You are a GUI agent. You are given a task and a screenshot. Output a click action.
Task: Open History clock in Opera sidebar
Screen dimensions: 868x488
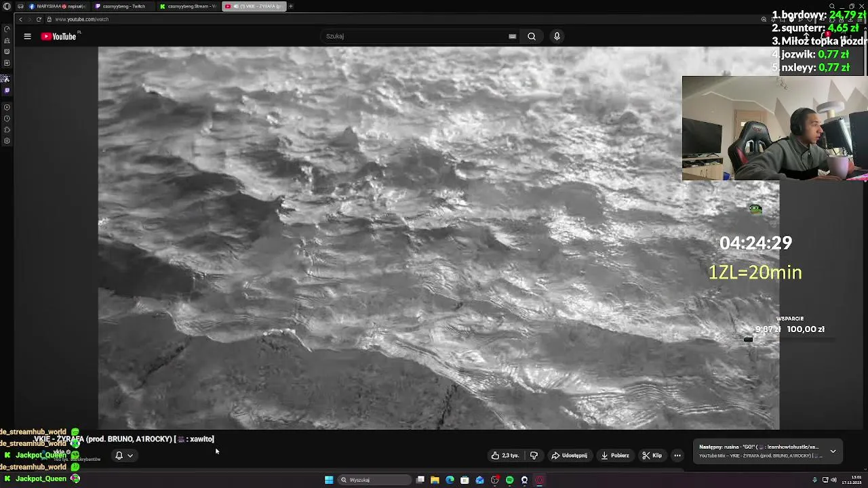(7, 119)
